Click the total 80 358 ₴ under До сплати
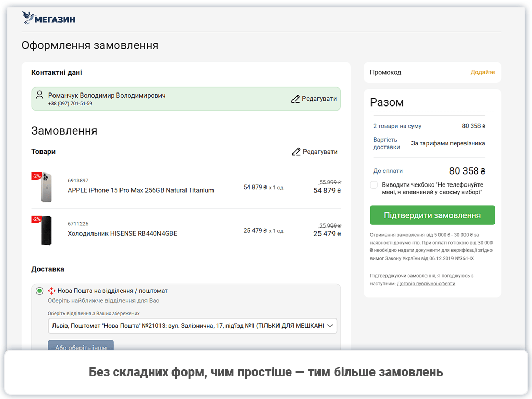This screenshot has width=532, height=399. (467, 171)
